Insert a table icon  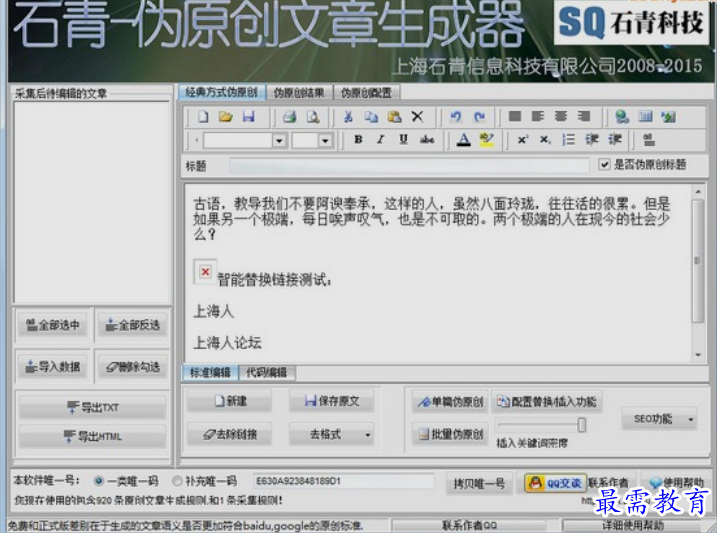coord(645,117)
